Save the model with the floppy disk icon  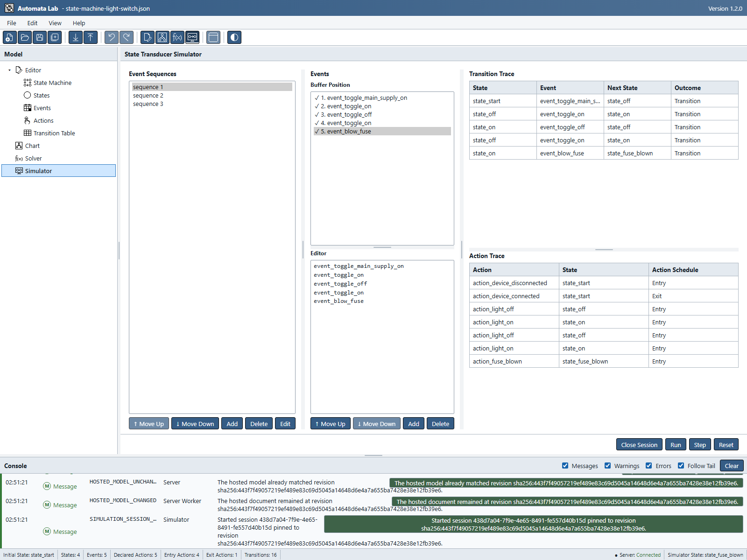coord(40,37)
